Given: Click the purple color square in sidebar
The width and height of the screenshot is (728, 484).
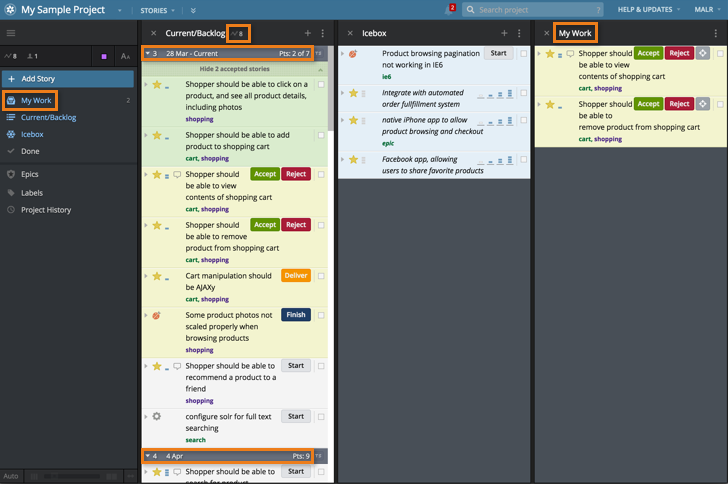Looking at the screenshot, I should (x=104, y=56).
